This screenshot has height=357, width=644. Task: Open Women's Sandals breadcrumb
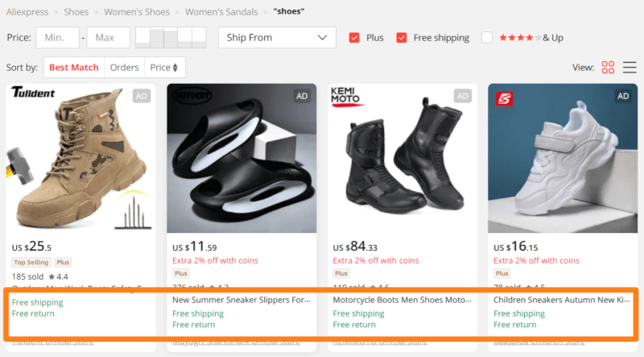pyautogui.click(x=221, y=12)
